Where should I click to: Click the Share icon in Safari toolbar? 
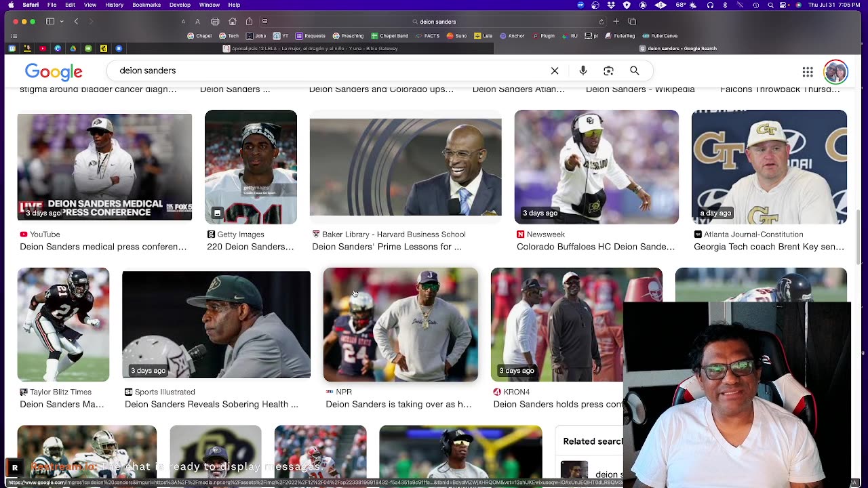pos(249,22)
